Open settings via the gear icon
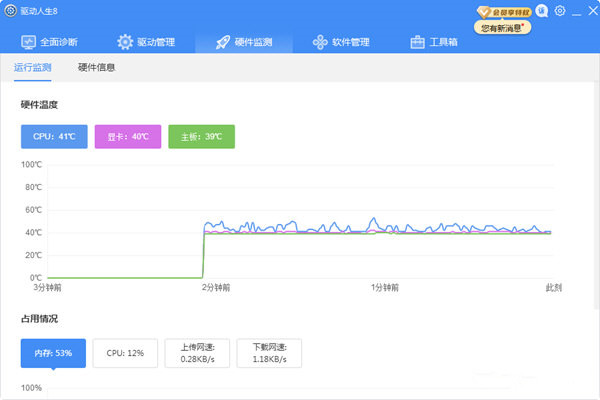 560,12
